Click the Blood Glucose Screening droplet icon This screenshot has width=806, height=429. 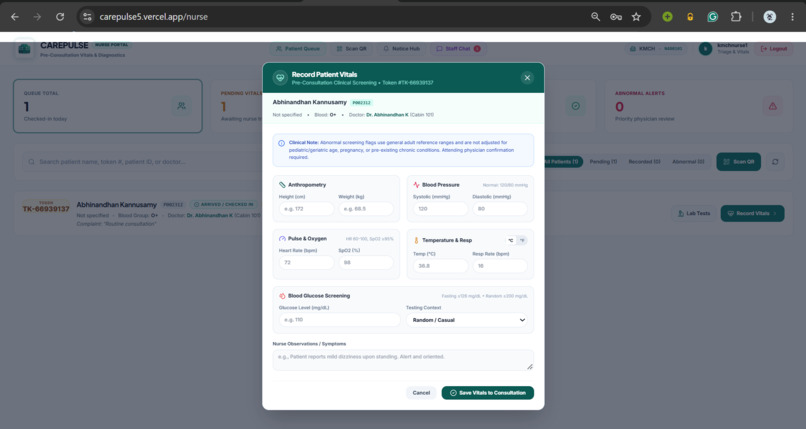[282, 296]
